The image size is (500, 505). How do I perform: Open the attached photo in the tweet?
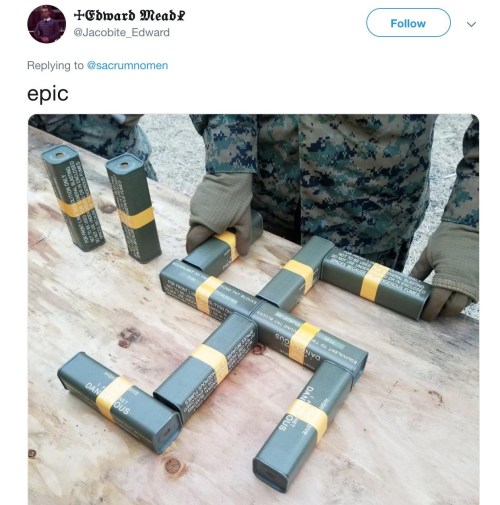253,309
